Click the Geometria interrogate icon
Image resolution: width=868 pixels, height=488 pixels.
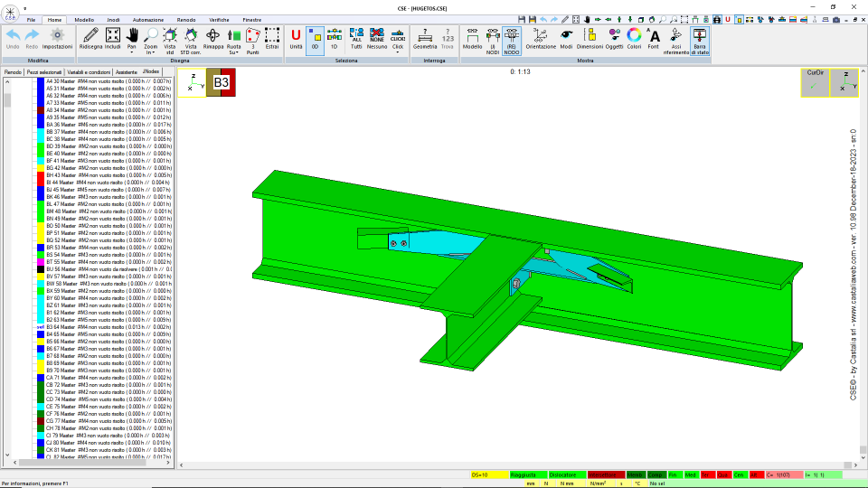tap(425, 36)
